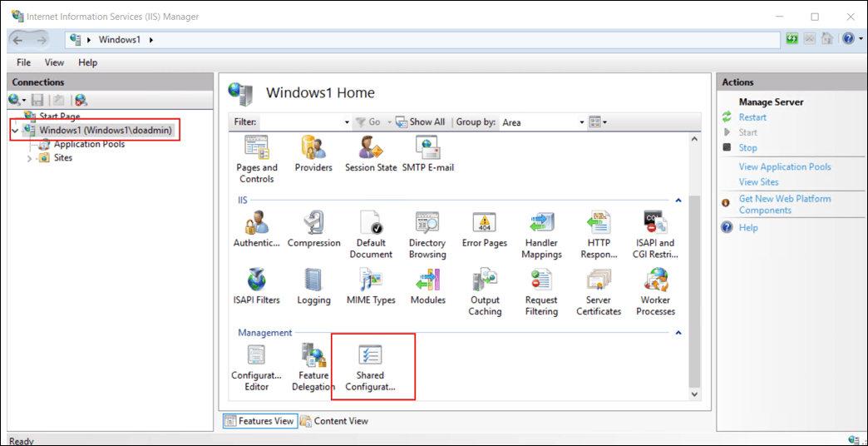
Task: Open the Pages and Controls feature
Action: 256,160
